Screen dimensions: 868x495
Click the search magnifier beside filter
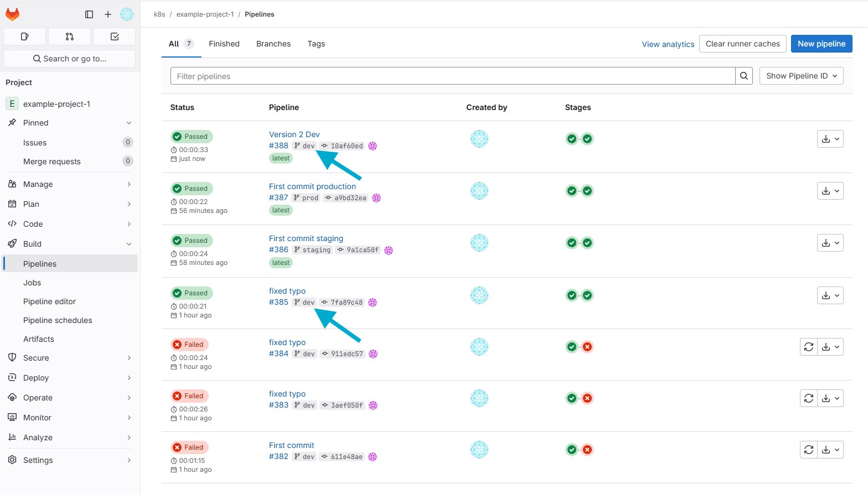click(743, 76)
